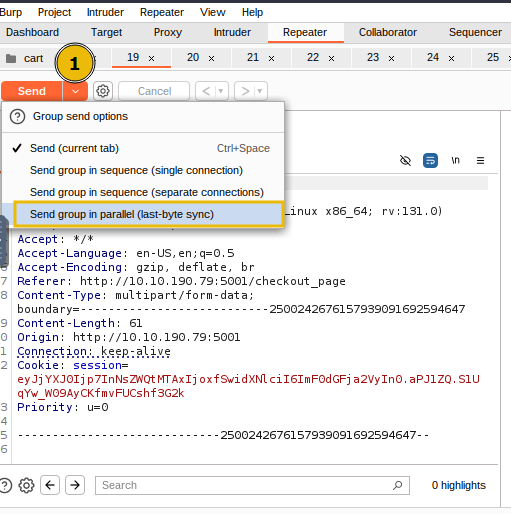The height and width of the screenshot is (514, 511).
Task: Switch to the Target tab
Action: coord(107,32)
